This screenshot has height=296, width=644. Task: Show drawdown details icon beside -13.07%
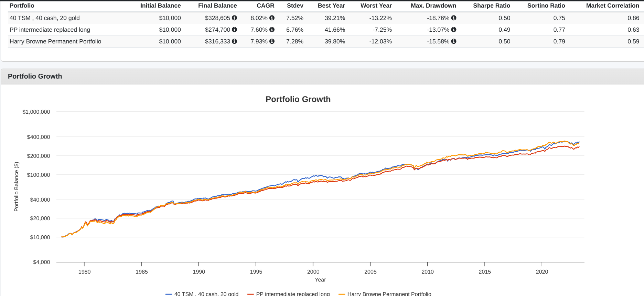(454, 30)
